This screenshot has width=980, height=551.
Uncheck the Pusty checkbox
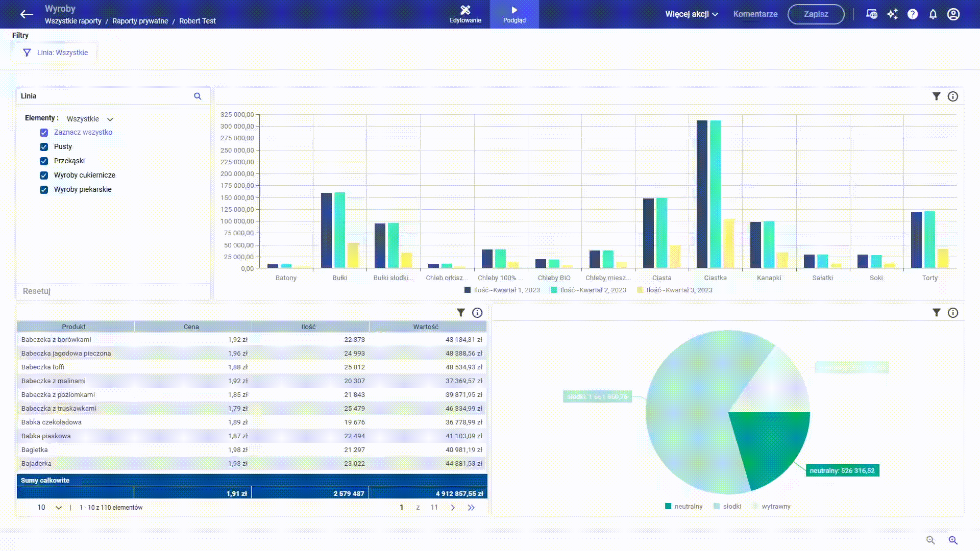[44, 146]
